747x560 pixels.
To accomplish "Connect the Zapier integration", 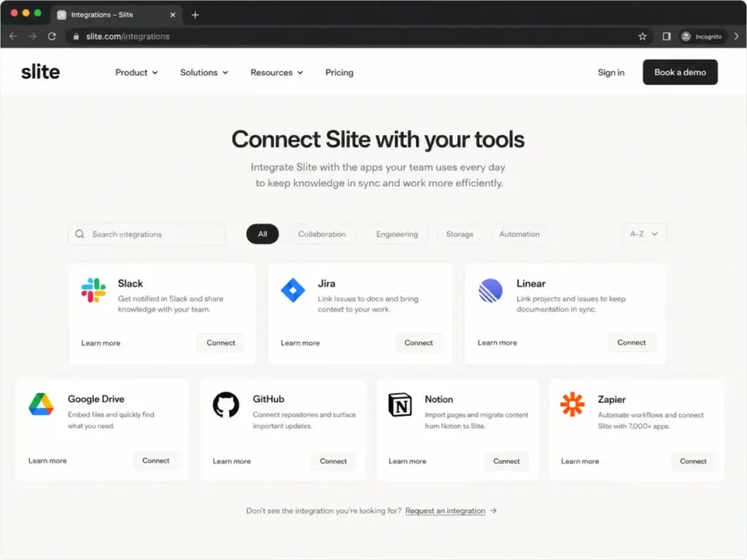I will pyautogui.click(x=693, y=461).
